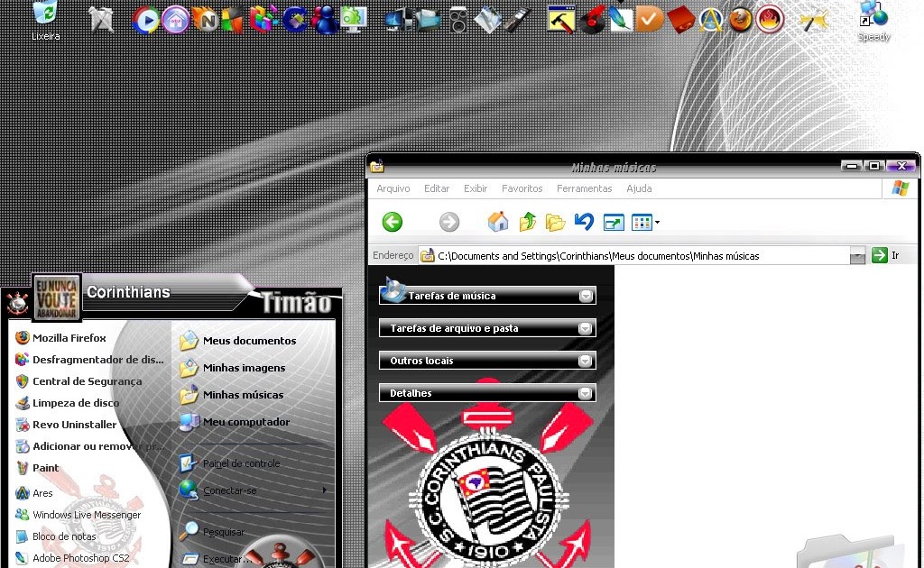Viewport: 924px width, 568px height.
Task: Open the Favoritos menu
Action: pos(522,188)
